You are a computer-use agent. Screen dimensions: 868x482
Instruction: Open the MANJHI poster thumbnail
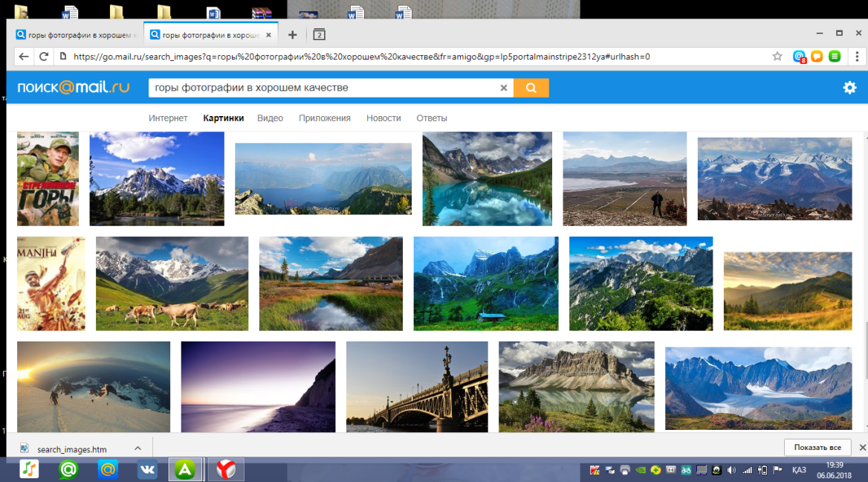pyautogui.click(x=51, y=283)
